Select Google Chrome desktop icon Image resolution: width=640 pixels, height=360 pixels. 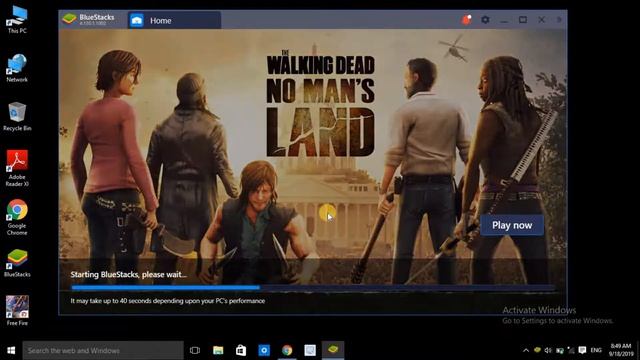[x=17, y=217]
